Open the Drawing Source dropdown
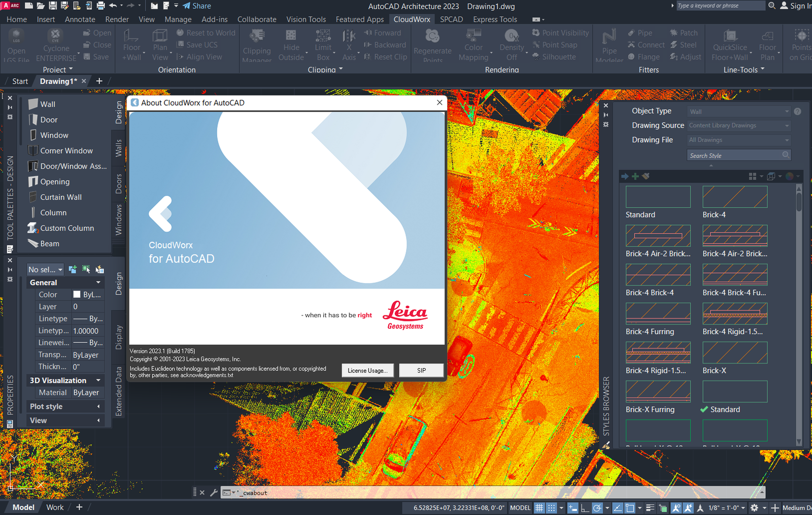The image size is (812, 515). click(x=739, y=125)
